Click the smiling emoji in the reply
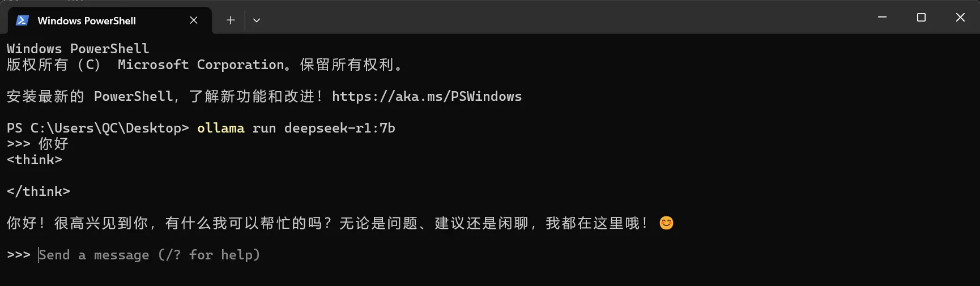Image resolution: width=980 pixels, height=286 pixels. pos(667,223)
